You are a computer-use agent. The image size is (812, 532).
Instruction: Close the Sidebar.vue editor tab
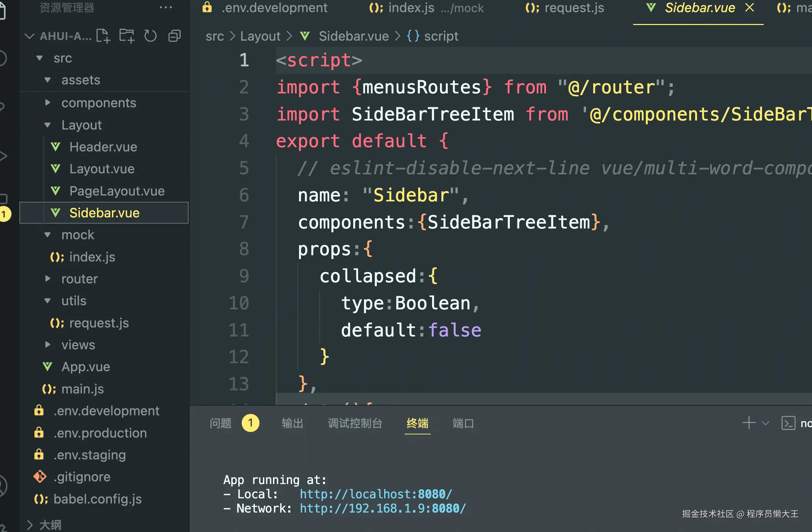(x=749, y=8)
